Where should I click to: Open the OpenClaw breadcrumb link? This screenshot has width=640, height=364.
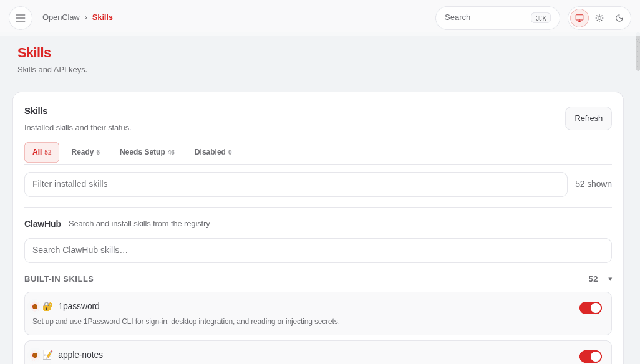(61, 17)
